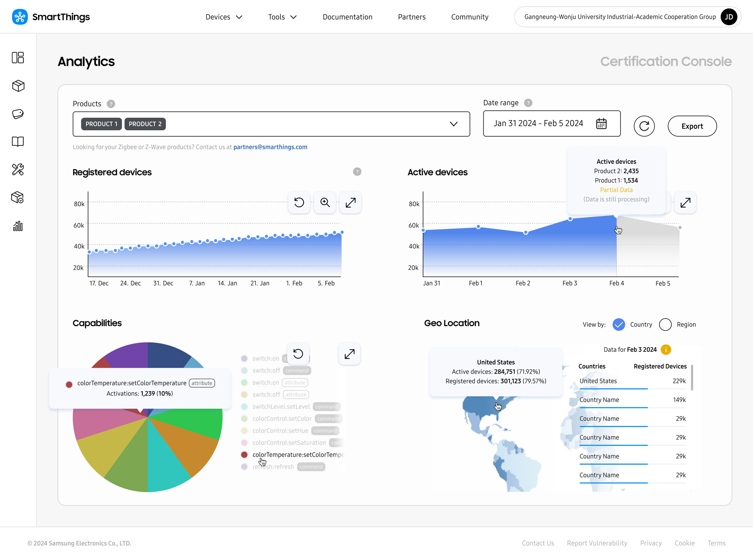Reset zoom on Registered devices chart

click(x=299, y=203)
